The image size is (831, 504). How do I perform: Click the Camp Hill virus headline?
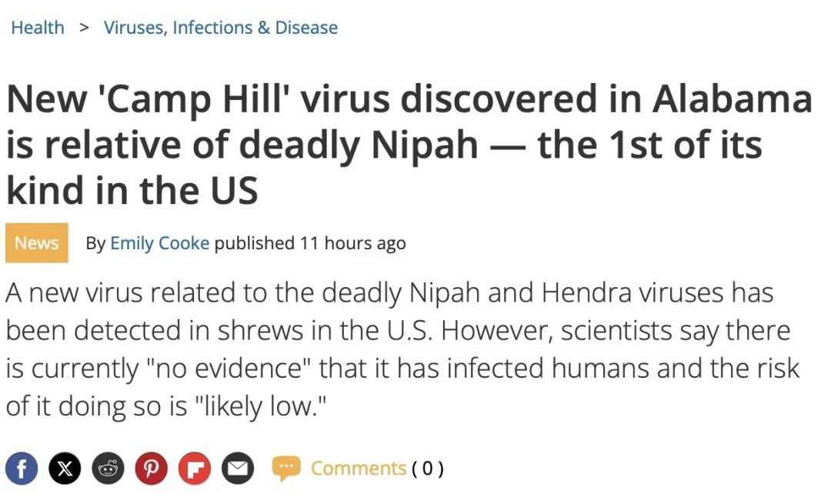coord(408,145)
